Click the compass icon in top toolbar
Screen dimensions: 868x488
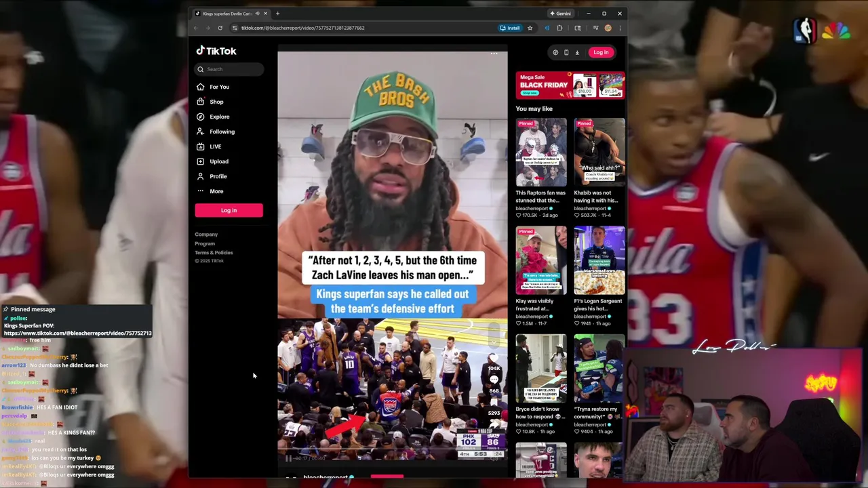pos(555,52)
